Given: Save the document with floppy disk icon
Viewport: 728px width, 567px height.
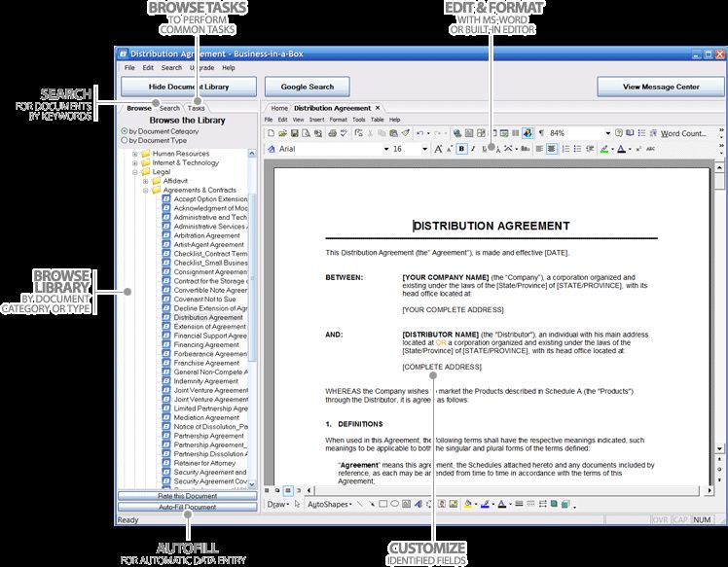Looking at the screenshot, I should point(294,133).
